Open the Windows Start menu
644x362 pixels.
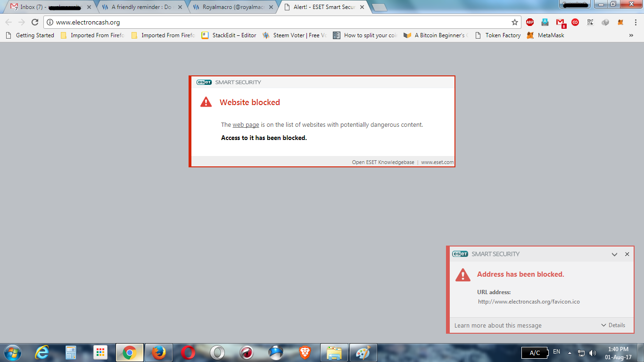click(12, 353)
